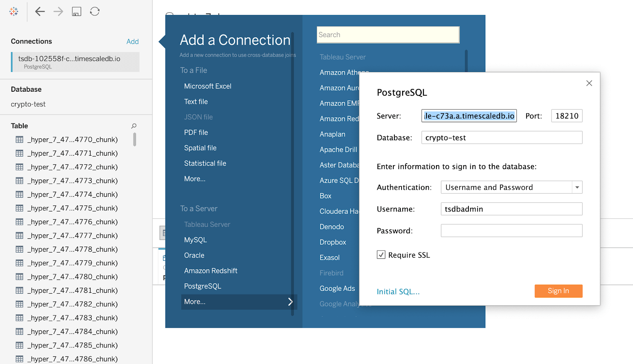Click the save disk icon
Screen dimensions: 633x364
coord(76,11)
